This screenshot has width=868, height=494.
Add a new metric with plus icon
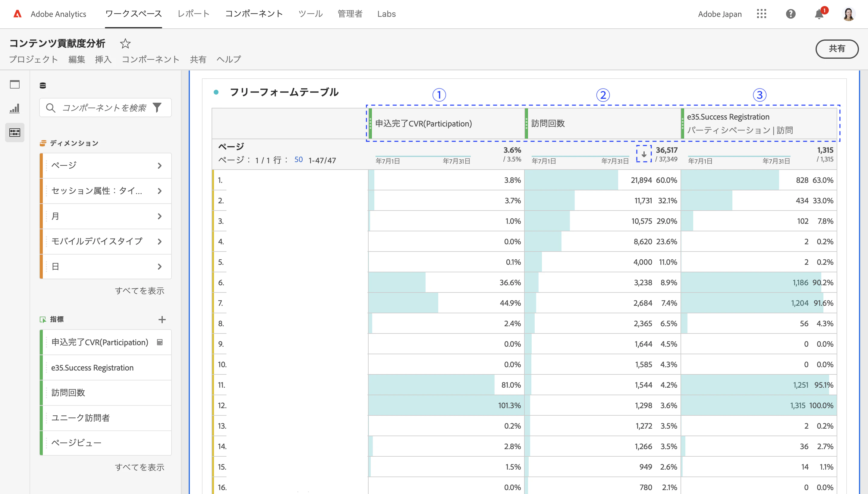coord(162,319)
